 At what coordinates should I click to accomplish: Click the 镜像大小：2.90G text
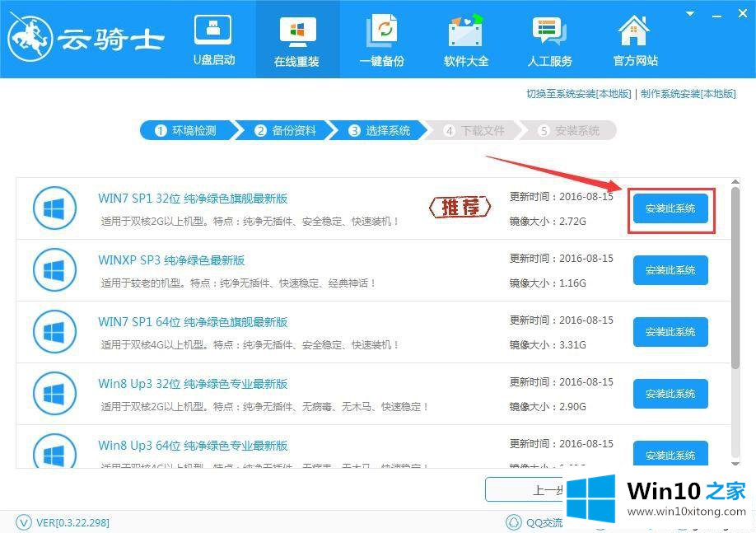point(548,407)
